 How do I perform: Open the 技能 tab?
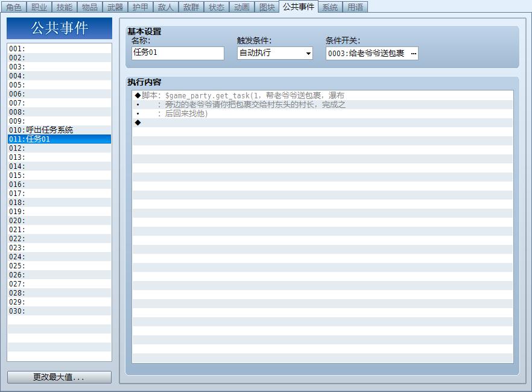point(65,7)
